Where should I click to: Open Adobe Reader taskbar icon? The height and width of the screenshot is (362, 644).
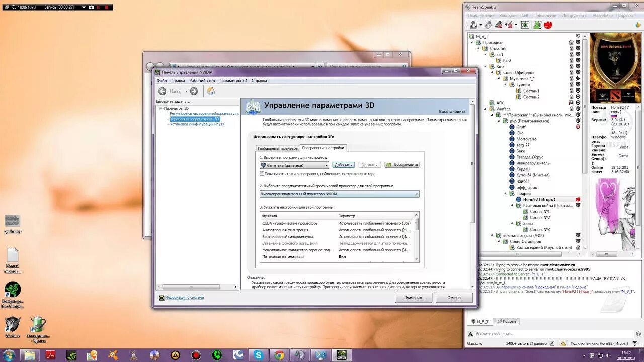click(x=51, y=355)
